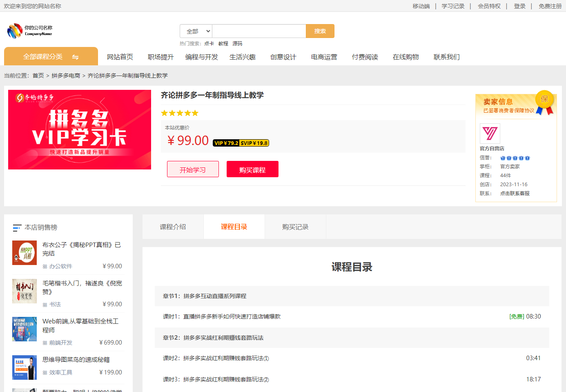The width and height of the screenshot is (566, 392).
Task: Click the [免费] tag on 课时1
Action: click(x=517, y=316)
